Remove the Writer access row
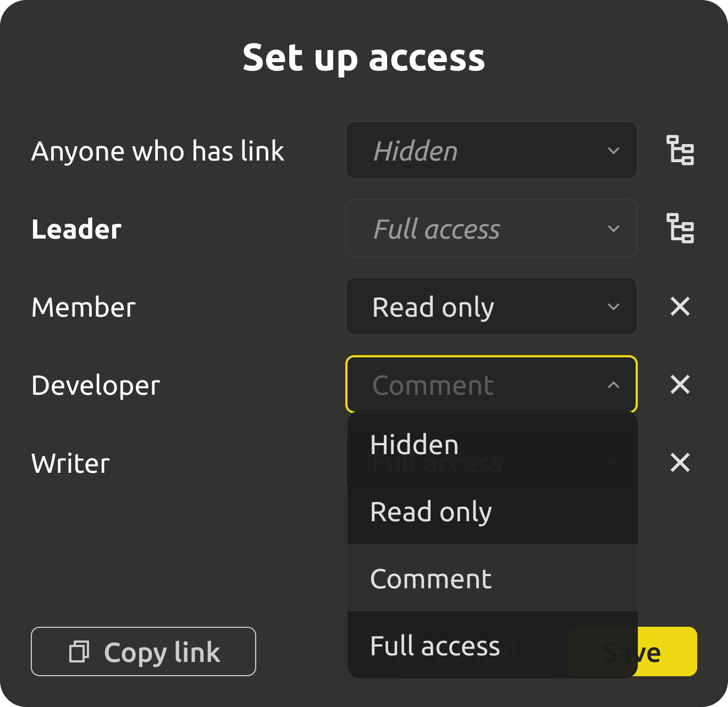Screen dimensions: 728x707 [680, 462]
